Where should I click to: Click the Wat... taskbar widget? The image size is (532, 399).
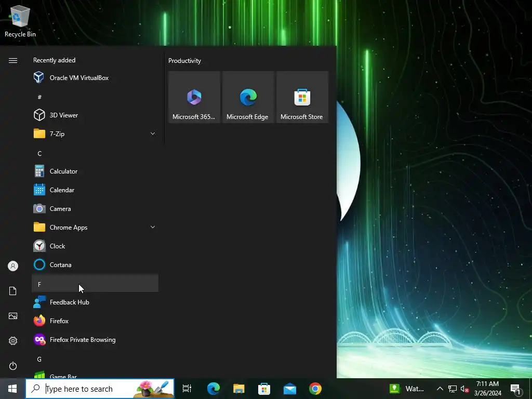407,389
